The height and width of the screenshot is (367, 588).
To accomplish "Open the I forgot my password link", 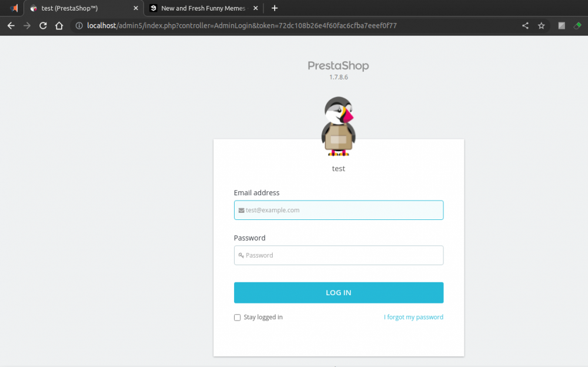I will [x=413, y=318].
